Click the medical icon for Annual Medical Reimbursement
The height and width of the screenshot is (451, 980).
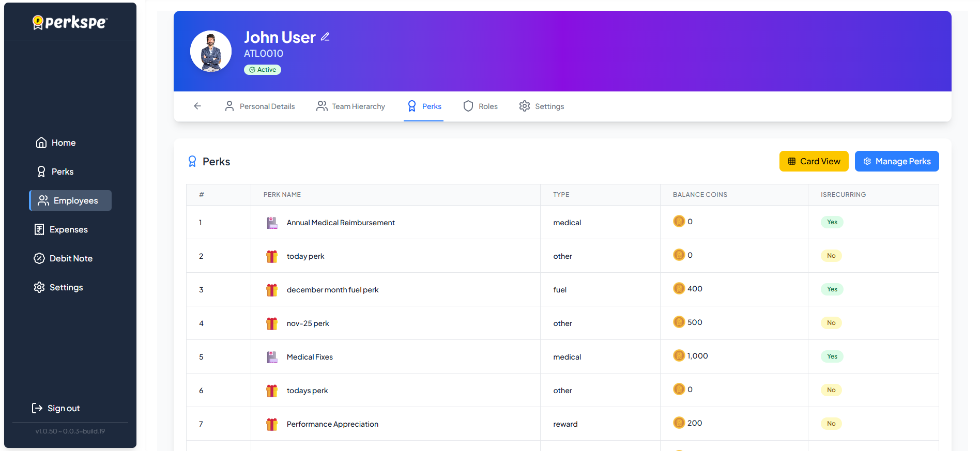click(x=272, y=223)
